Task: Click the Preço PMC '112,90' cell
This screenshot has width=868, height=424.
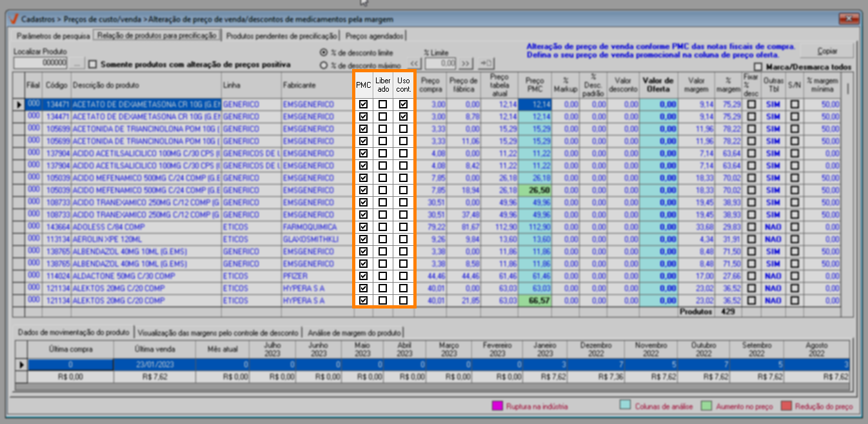Action: click(x=535, y=227)
